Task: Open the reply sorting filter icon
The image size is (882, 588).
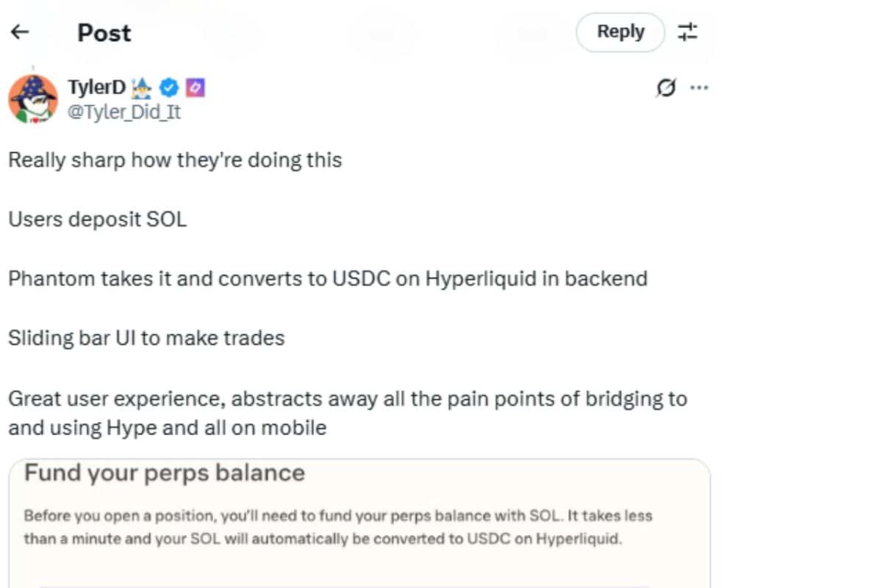Action: click(x=688, y=32)
